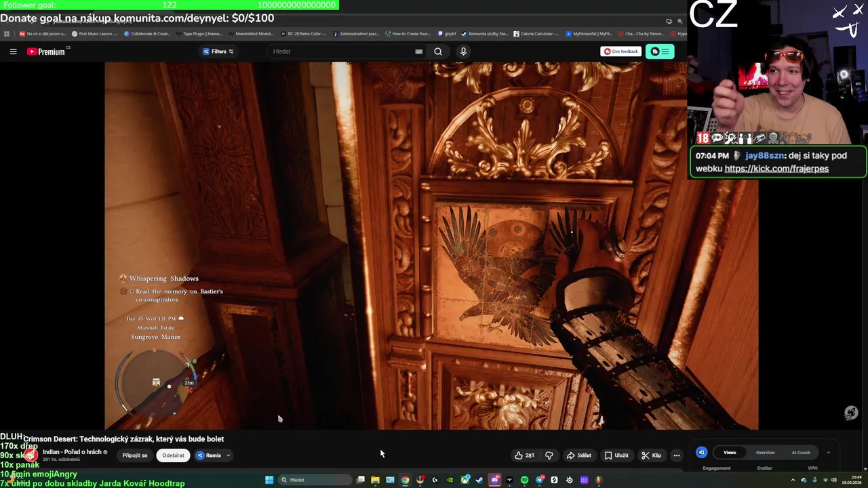Viewport: 868px width, 488px height.
Task: Open more actions three-dot menu
Action: pyautogui.click(x=677, y=455)
